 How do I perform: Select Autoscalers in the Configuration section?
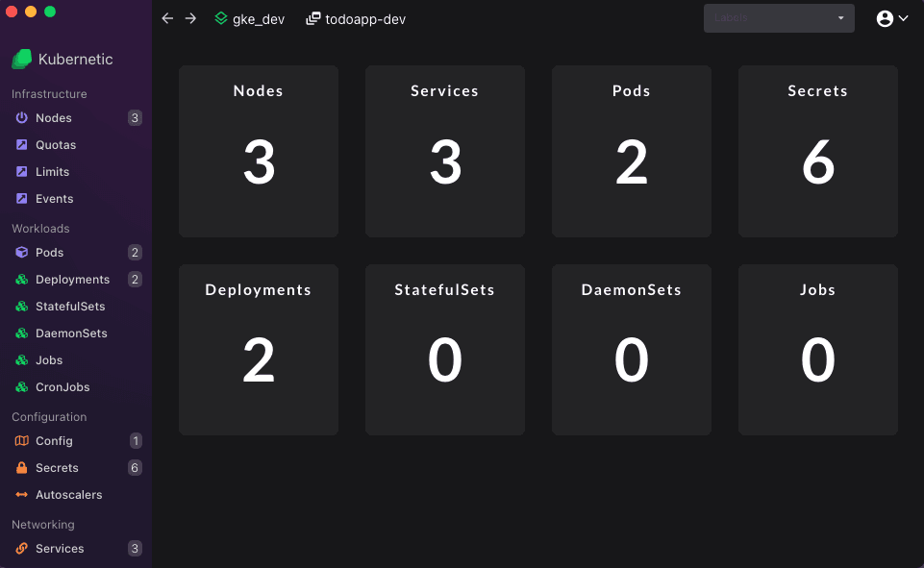pyautogui.click(x=76, y=494)
